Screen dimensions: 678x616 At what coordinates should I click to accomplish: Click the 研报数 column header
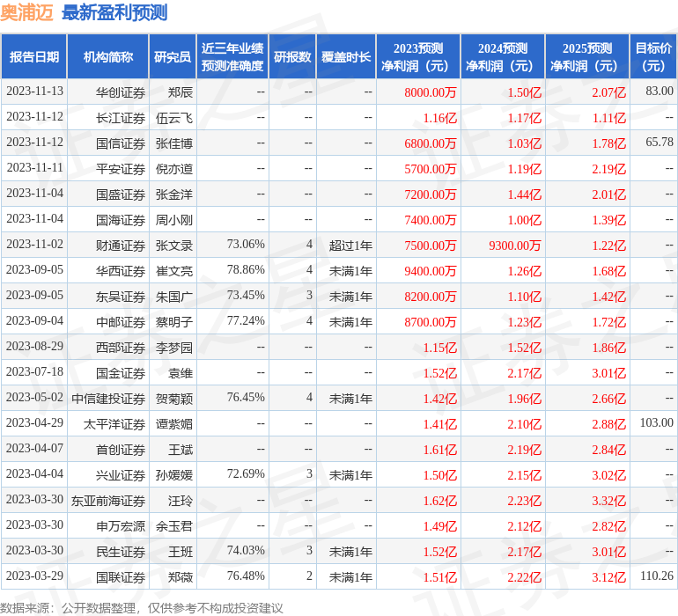292,56
